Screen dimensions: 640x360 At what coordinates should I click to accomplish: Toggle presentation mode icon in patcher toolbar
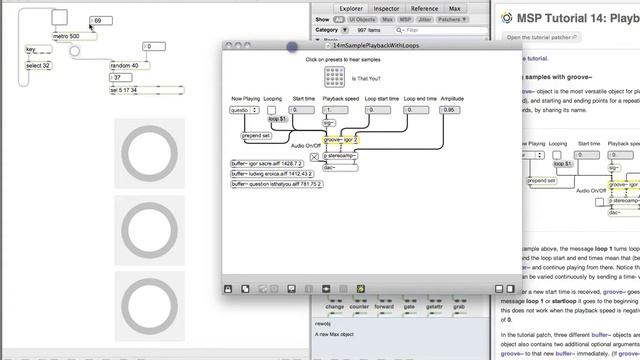tap(291, 289)
